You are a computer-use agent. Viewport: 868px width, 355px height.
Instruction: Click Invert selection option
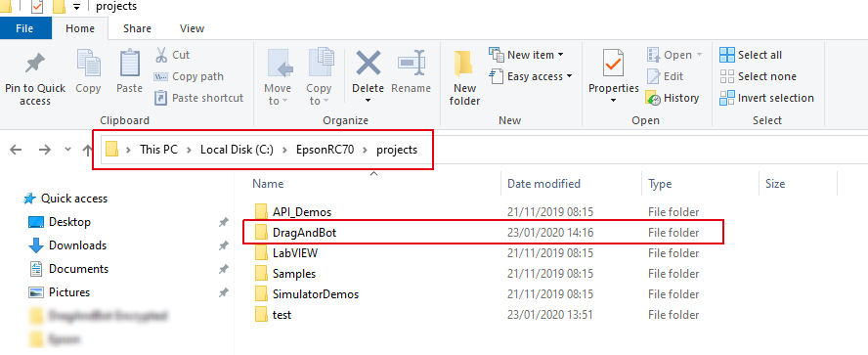click(766, 98)
